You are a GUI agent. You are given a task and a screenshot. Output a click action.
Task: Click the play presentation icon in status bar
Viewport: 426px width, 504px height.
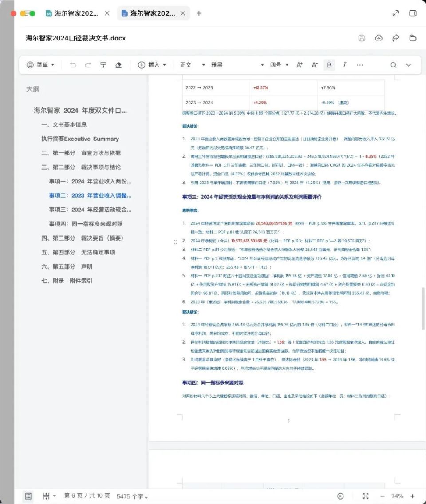(340, 496)
